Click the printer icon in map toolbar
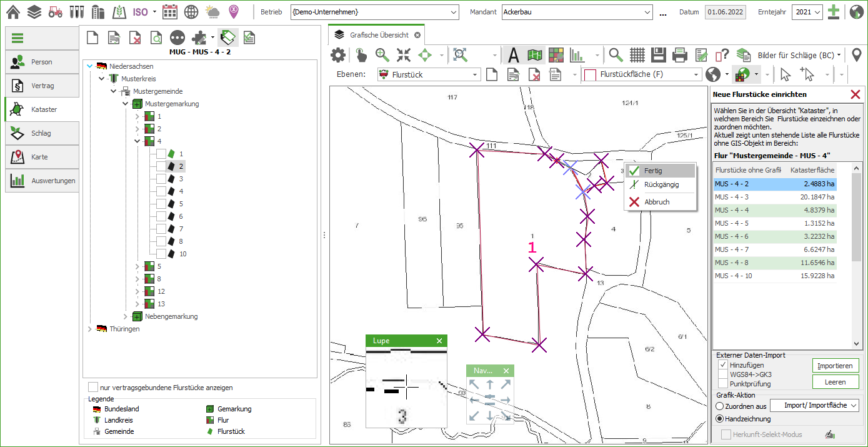Screen dimensions: 868x447 click(x=680, y=55)
